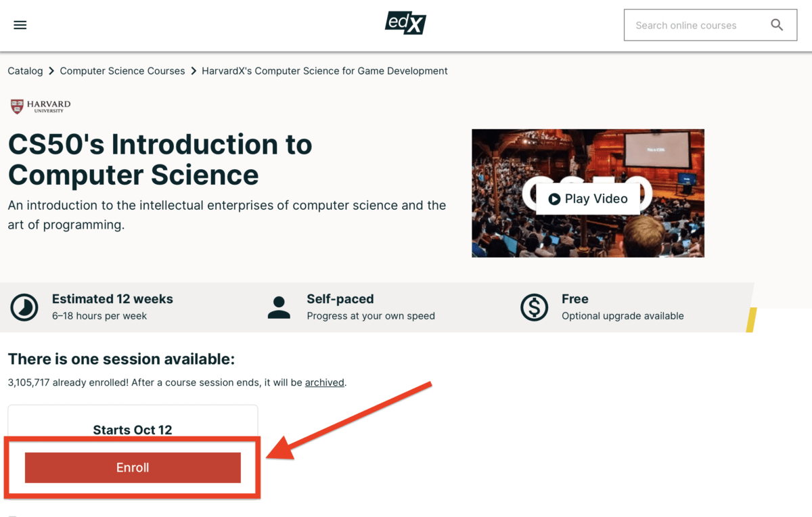Screen dimensions: 812x517
Task: Click the dollar sign icon next to Free
Action: [x=534, y=307]
